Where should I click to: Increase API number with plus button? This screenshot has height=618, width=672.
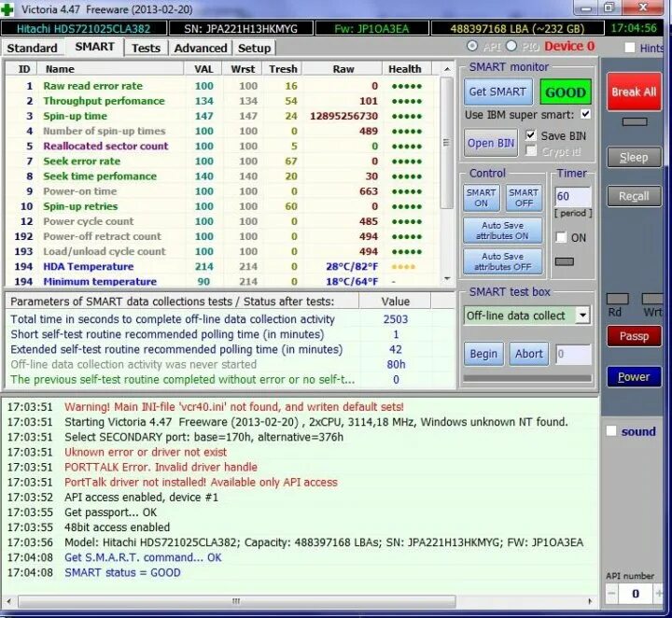click(x=658, y=593)
